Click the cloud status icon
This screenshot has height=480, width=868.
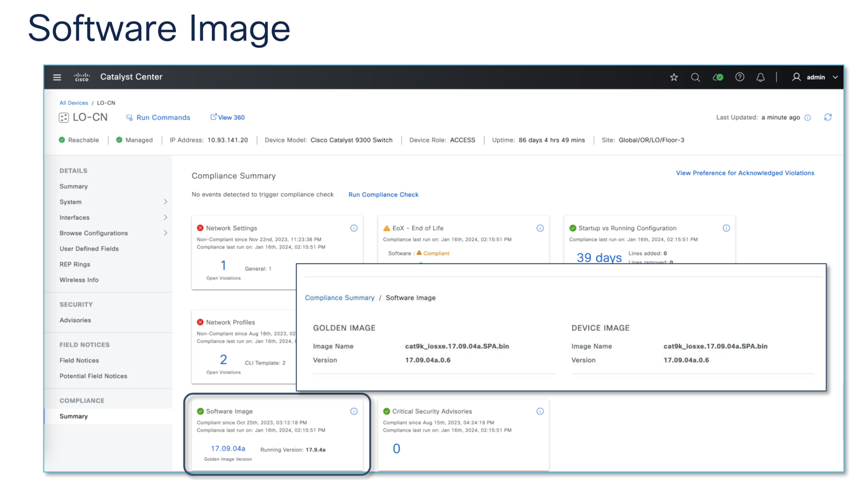718,77
